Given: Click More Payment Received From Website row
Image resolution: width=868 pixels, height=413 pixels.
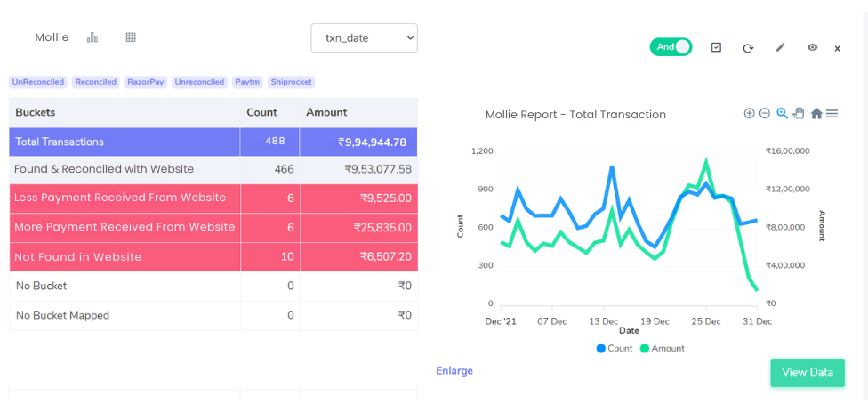Looking at the screenshot, I should (213, 227).
